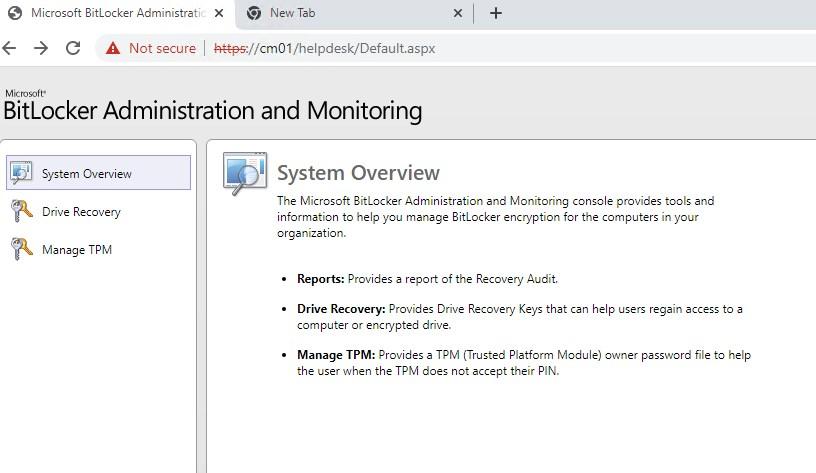Open System Overview in the left menu
This screenshot has height=473, width=816.
98,173
